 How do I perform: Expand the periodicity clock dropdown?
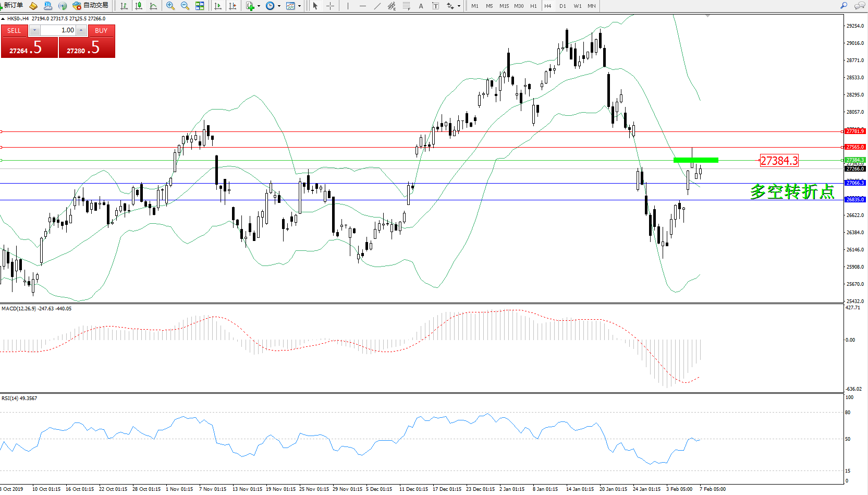(279, 6)
